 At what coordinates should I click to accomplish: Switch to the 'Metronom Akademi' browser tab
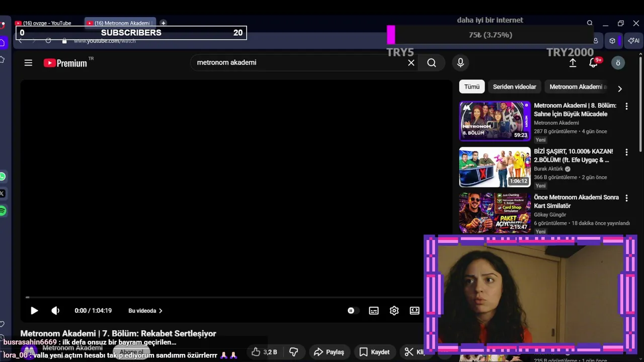pyautogui.click(x=121, y=23)
